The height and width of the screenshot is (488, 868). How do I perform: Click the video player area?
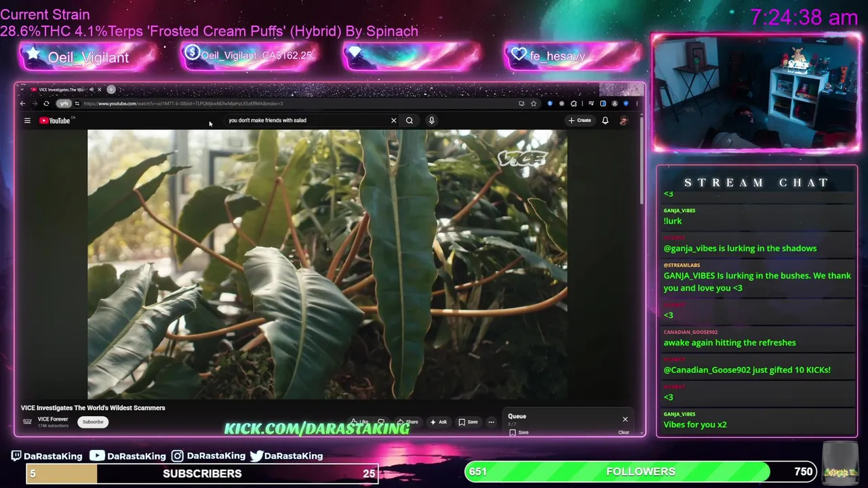(x=327, y=264)
